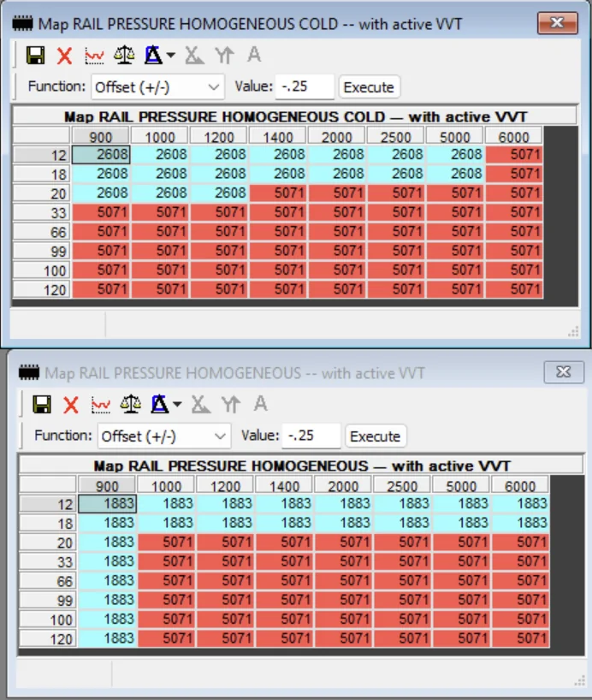592x700 pixels.
Task: Click cell row 18 column 5000 in COLD map
Action: pyautogui.click(x=455, y=174)
